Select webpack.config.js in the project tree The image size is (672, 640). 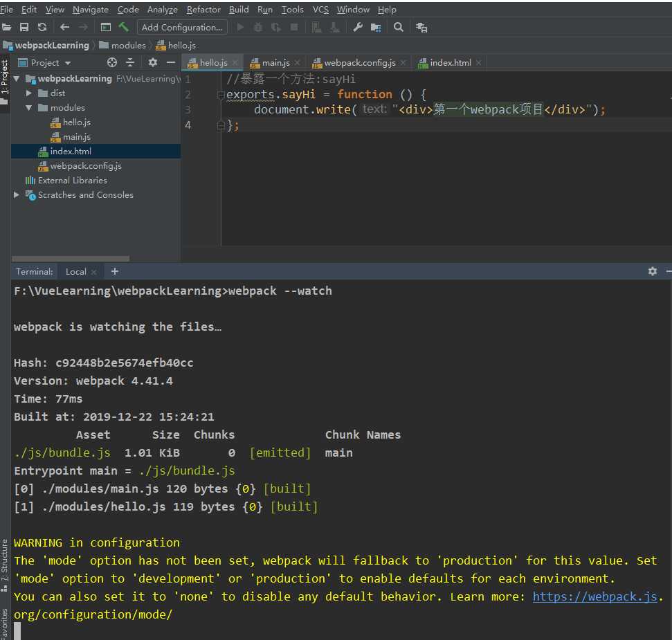[x=86, y=166]
